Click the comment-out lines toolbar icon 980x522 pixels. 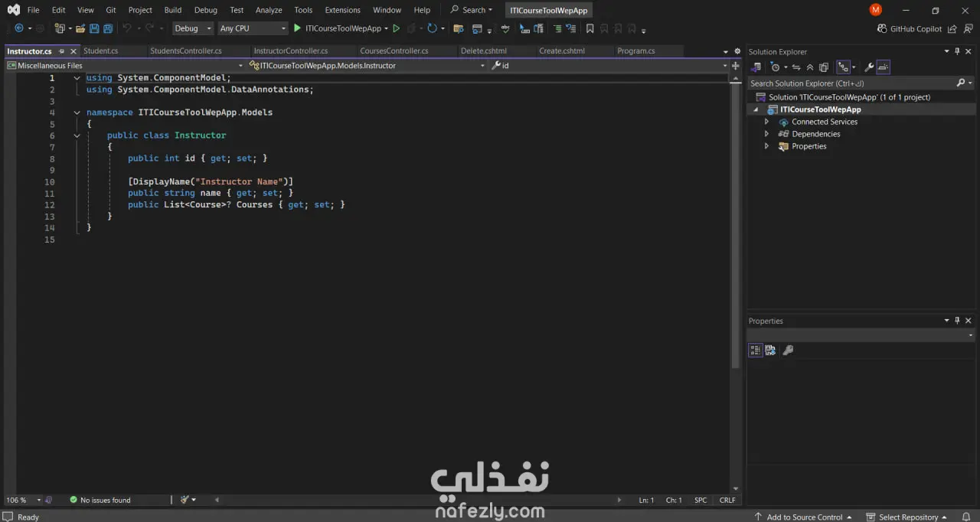click(x=557, y=28)
